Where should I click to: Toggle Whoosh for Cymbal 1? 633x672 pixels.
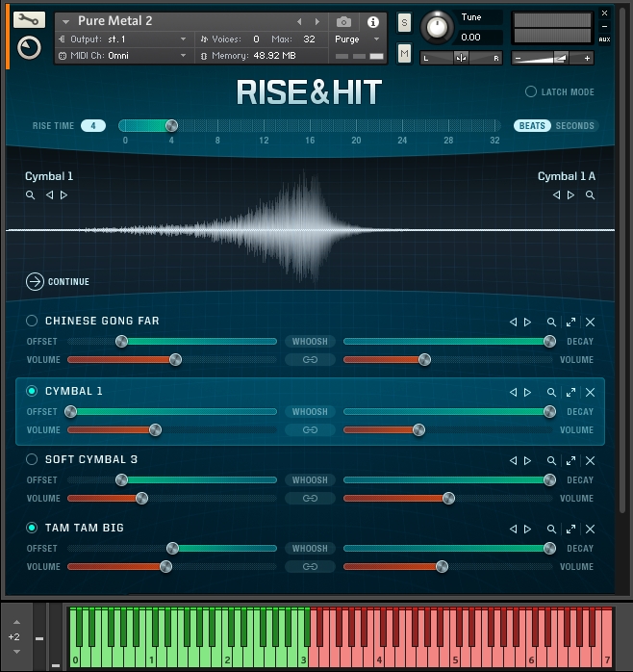pyautogui.click(x=310, y=411)
